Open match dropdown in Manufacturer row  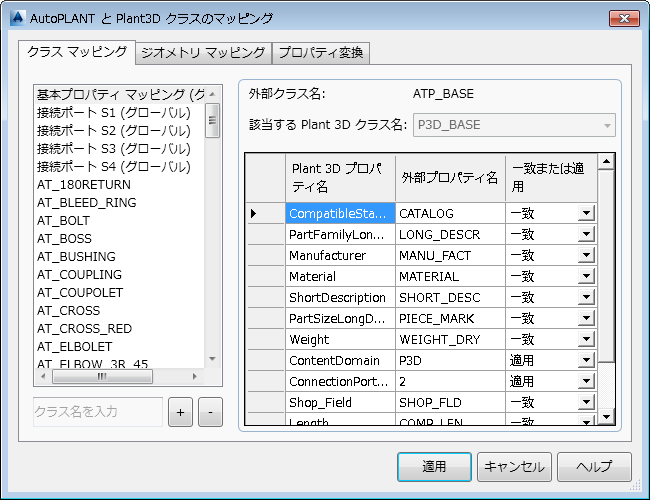tap(586, 255)
